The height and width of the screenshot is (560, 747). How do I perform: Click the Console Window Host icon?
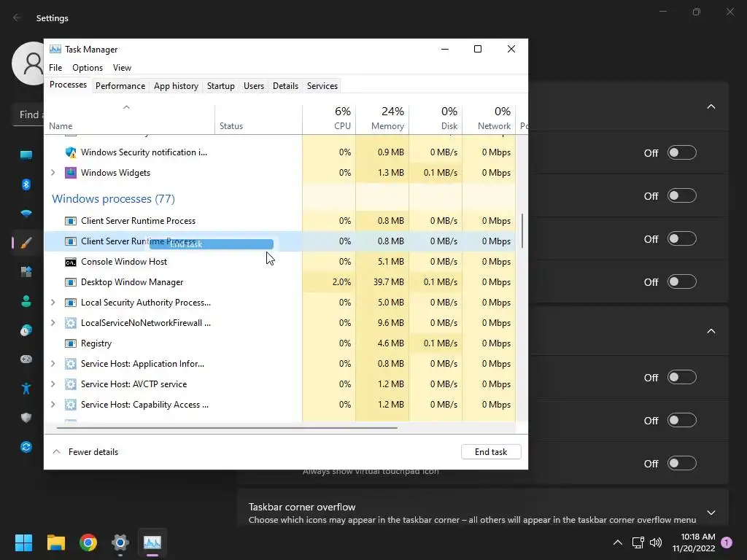pos(71,262)
